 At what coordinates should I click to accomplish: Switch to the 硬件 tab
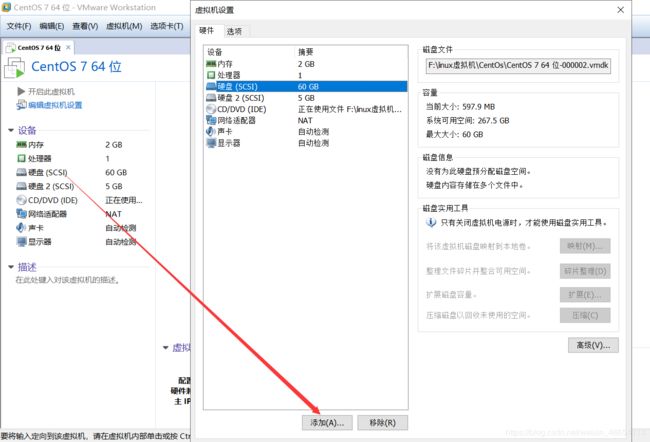point(206,30)
